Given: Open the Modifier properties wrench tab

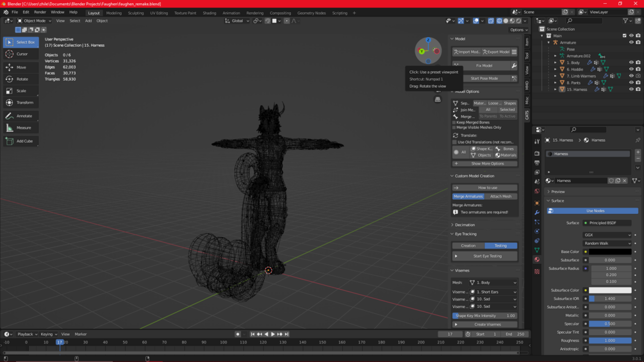Looking at the screenshot, I should coord(537,213).
